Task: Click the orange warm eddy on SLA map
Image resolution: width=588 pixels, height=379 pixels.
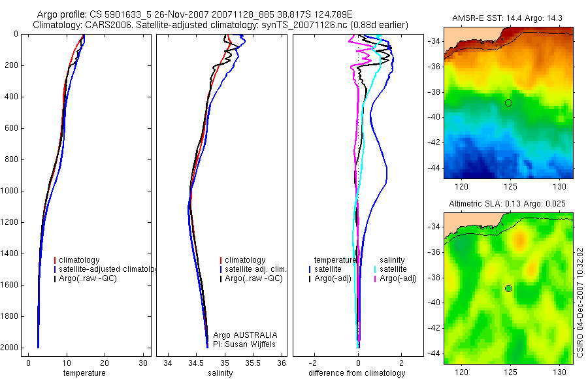Action: (x=519, y=240)
